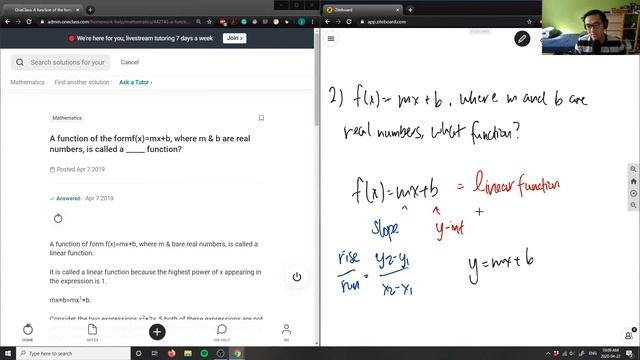This screenshot has height=360, width=640.
Task: Click Find another solution link
Action: (x=82, y=82)
